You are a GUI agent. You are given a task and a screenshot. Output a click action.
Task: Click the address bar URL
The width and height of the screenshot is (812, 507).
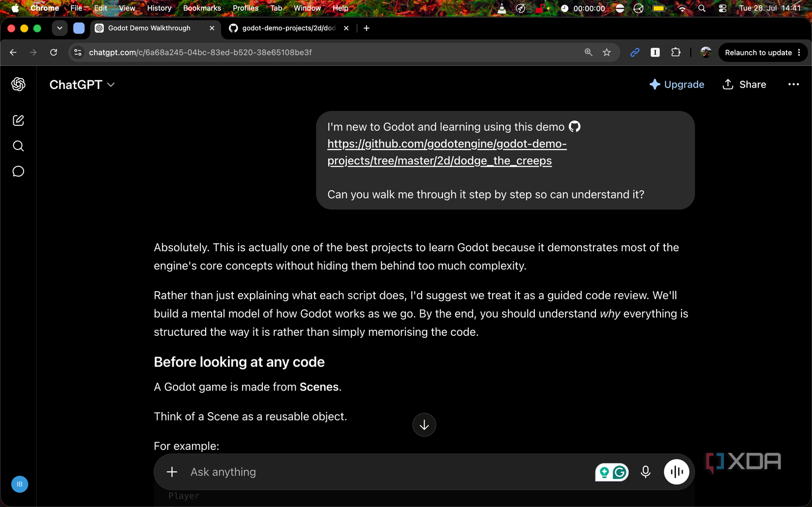click(200, 52)
